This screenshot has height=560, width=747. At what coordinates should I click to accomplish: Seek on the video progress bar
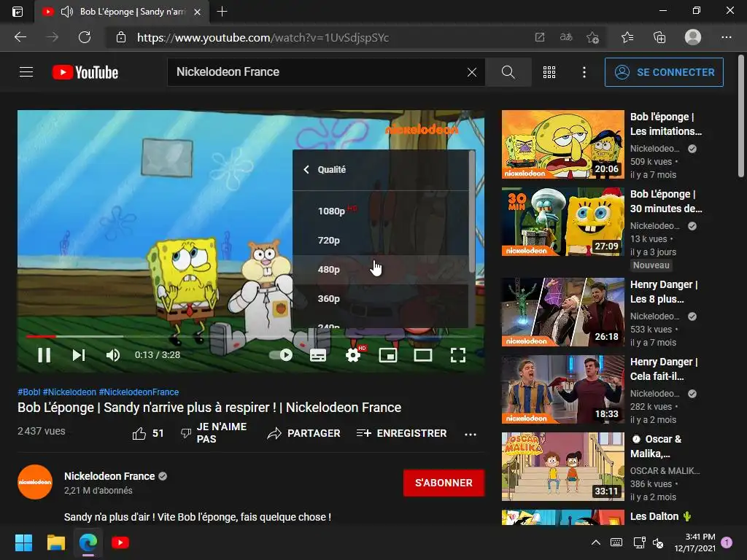pos(251,336)
